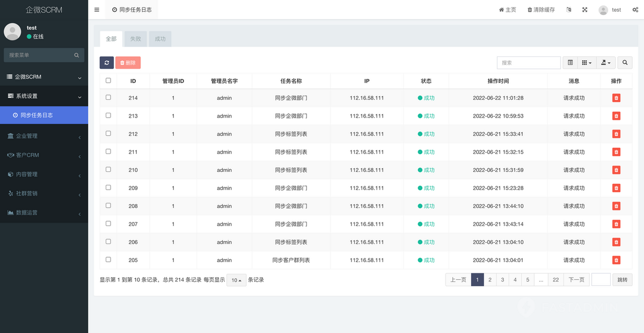
Task: Check the checkbox for row ID 210
Action: [108, 170]
